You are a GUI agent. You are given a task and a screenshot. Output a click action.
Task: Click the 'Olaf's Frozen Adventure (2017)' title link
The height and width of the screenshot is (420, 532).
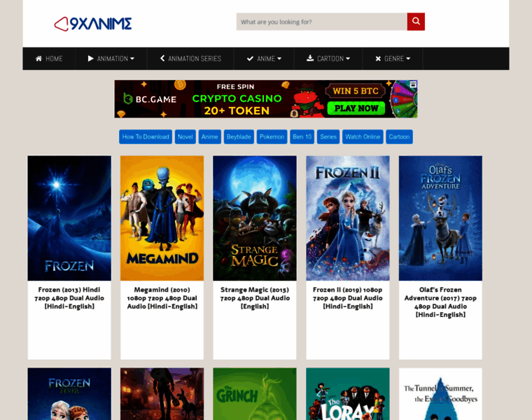440,302
